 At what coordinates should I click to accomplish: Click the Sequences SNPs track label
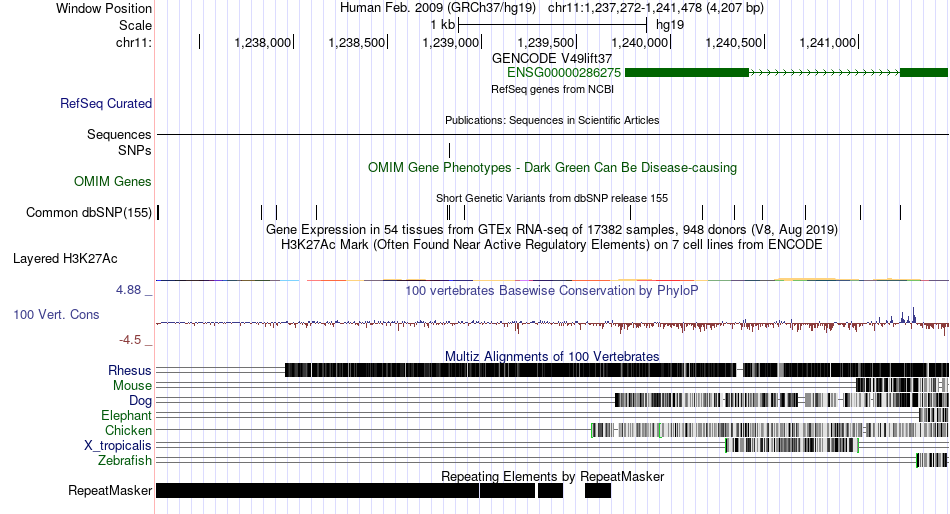(135, 150)
